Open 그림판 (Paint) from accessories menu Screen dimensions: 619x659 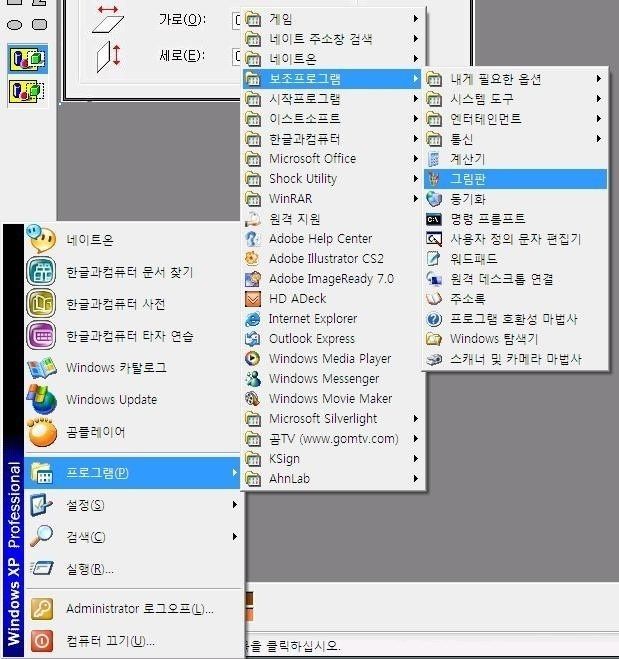coord(515,179)
